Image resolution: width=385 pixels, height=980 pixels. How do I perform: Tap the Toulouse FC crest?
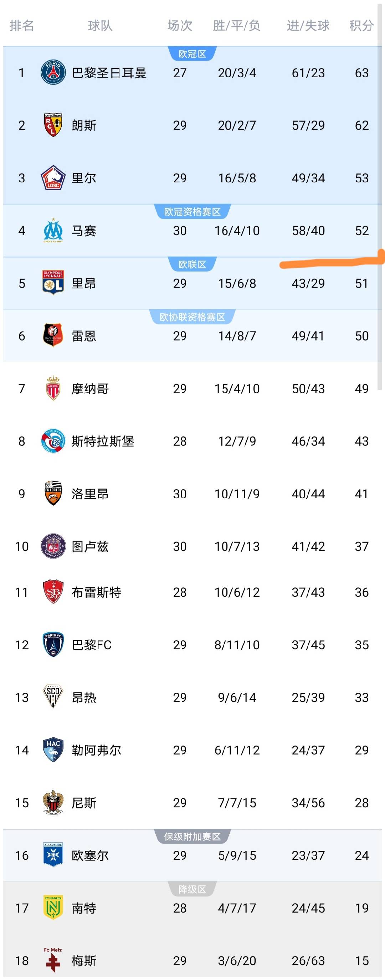(53, 546)
